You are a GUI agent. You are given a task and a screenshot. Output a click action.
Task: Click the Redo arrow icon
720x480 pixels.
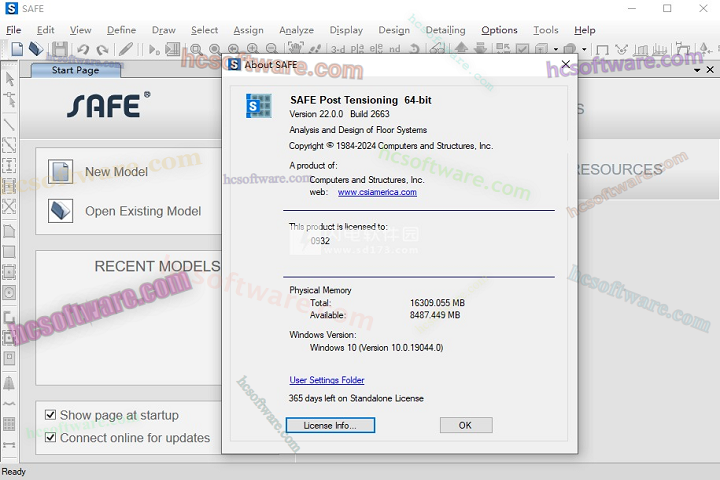102,49
